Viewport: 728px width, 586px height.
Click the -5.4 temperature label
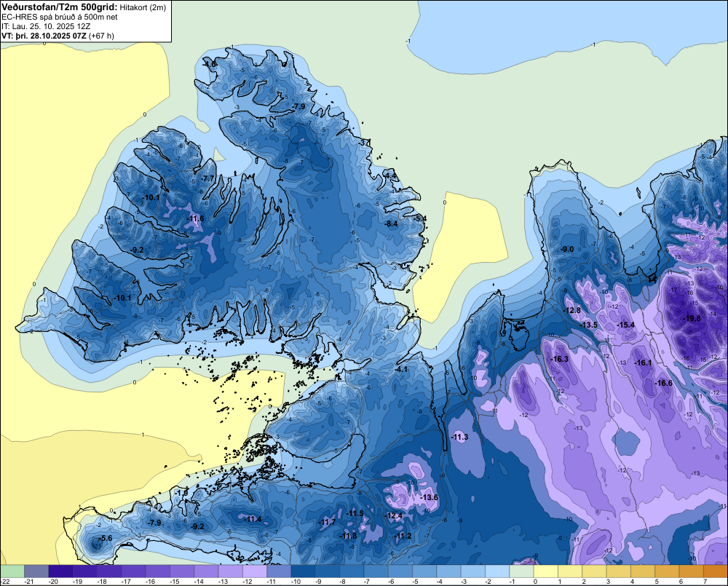click(420, 218)
